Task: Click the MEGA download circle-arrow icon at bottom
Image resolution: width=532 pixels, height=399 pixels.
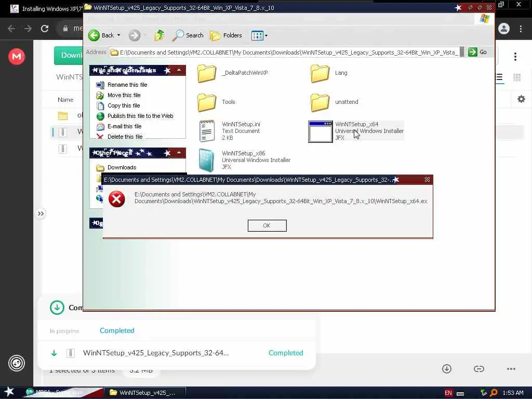Action: click(447, 369)
